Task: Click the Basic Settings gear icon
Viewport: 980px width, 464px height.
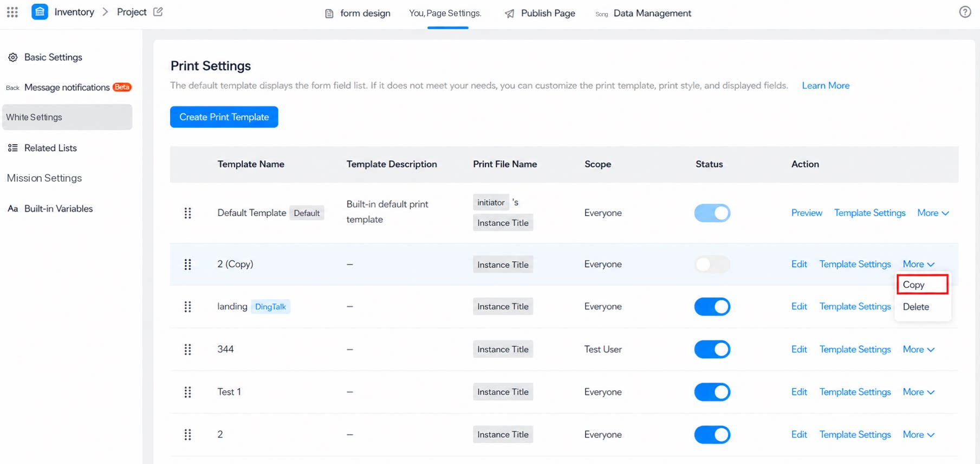Action: 13,57
